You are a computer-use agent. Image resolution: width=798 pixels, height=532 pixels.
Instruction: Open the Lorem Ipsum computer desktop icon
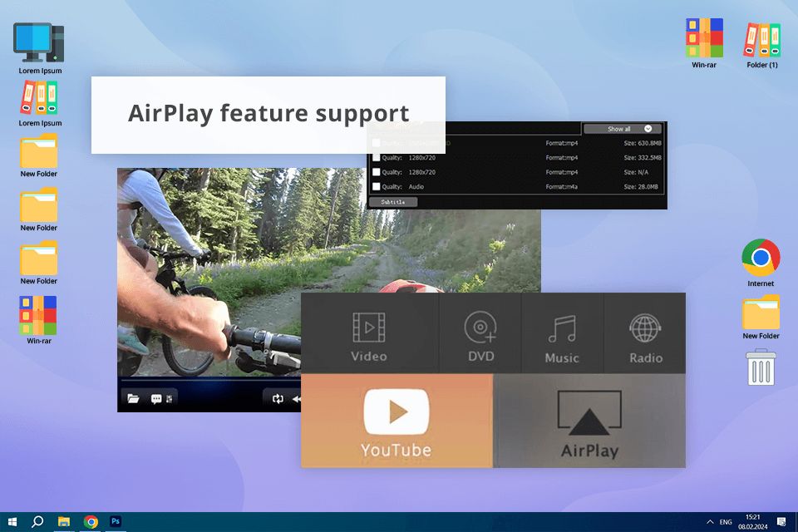pyautogui.click(x=40, y=49)
